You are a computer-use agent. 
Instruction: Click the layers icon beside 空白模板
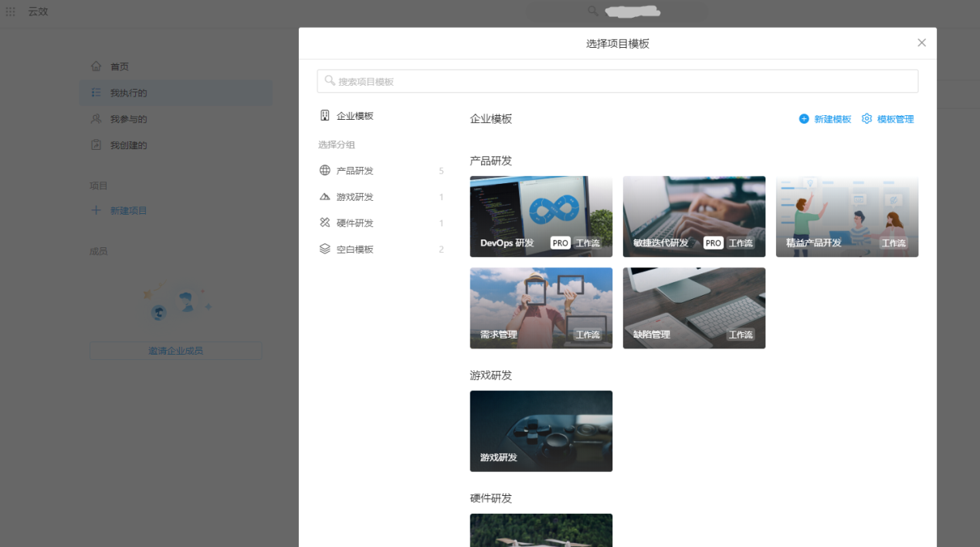[325, 250]
